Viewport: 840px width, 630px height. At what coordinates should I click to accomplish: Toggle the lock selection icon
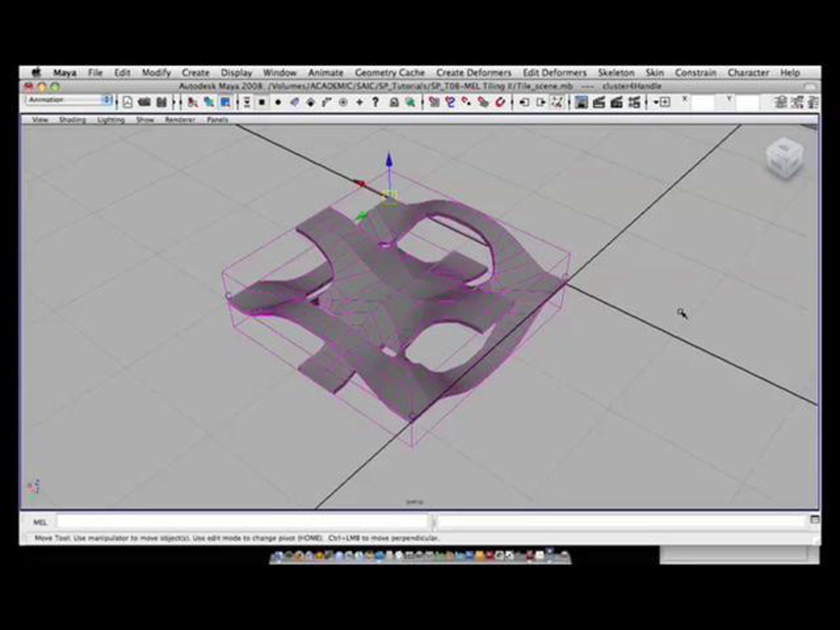tap(394, 102)
